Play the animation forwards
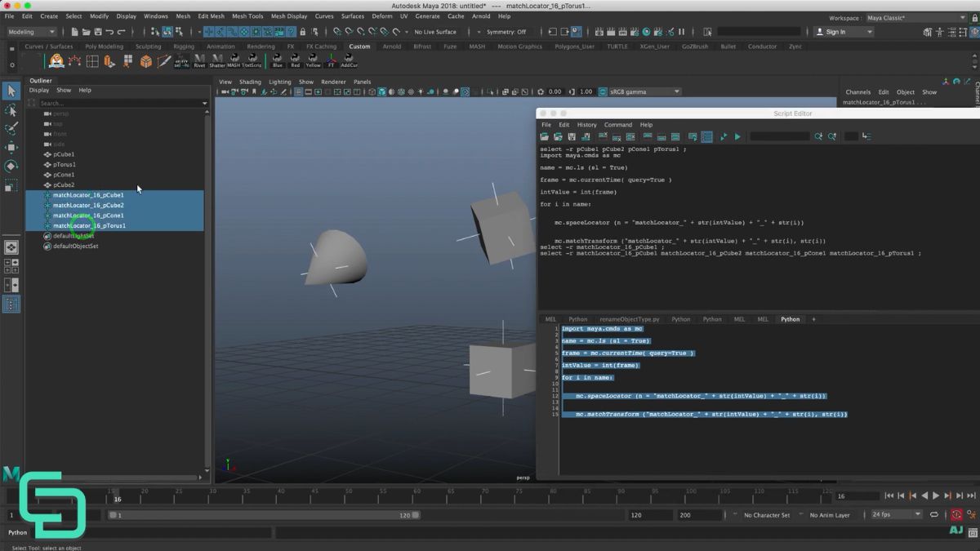Viewport: 980px width, 551px height. pyautogui.click(x=936, y=495)
